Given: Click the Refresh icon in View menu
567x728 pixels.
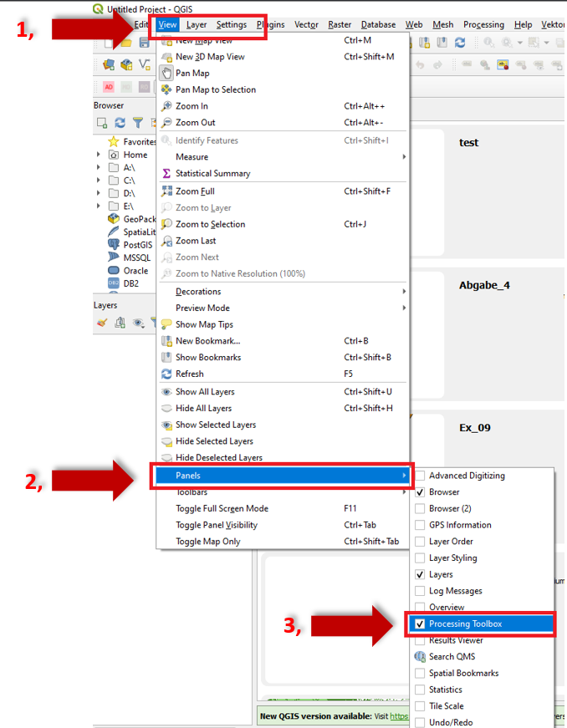Looking at the screenshot, I should coord(166,374).
